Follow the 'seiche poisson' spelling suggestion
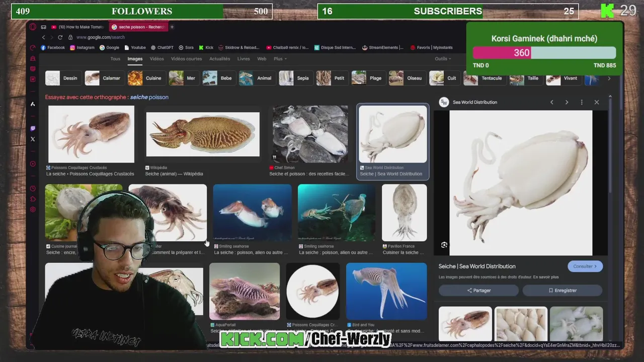Image resolution: width=644 pixels, height=362 pixels. 149,97
